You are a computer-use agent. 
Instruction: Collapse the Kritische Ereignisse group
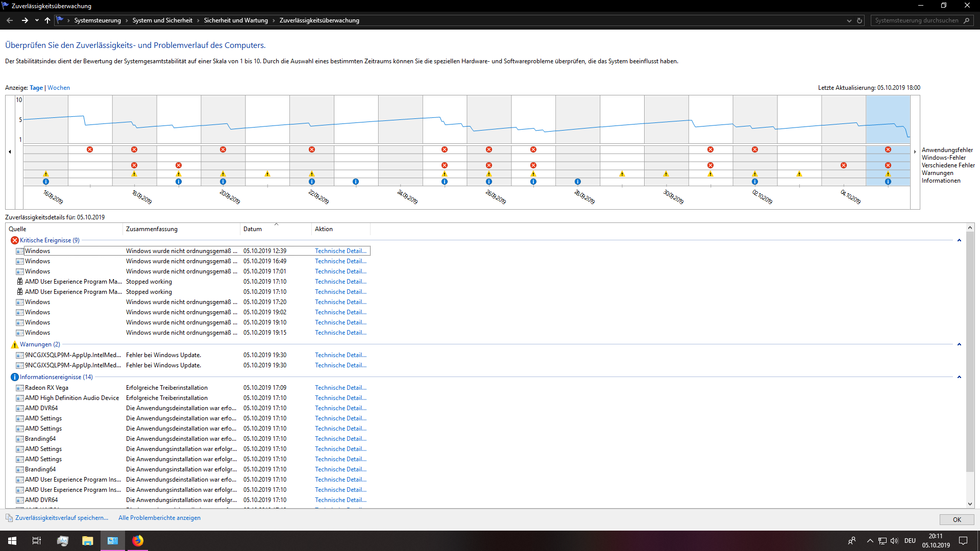(959, 240)
